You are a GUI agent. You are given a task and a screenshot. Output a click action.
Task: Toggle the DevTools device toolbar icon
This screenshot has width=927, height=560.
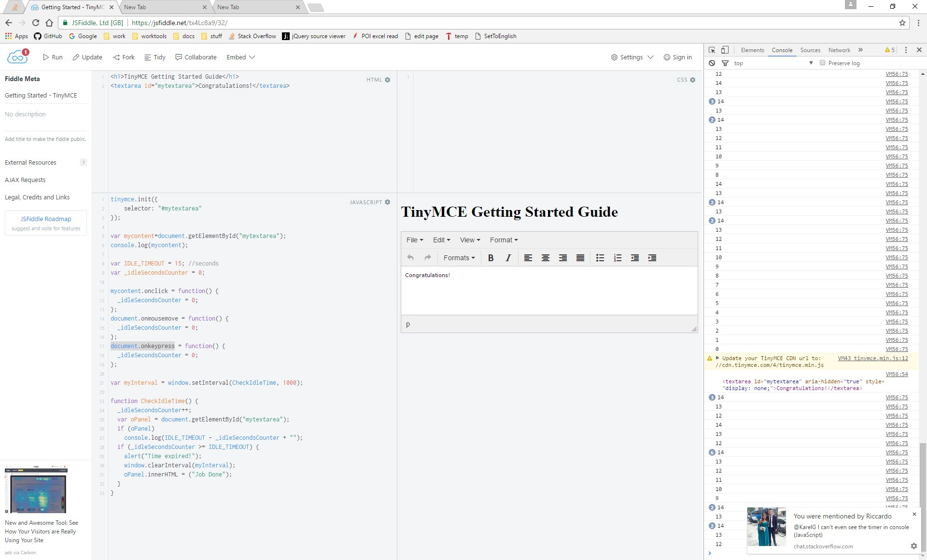point(725,50)
